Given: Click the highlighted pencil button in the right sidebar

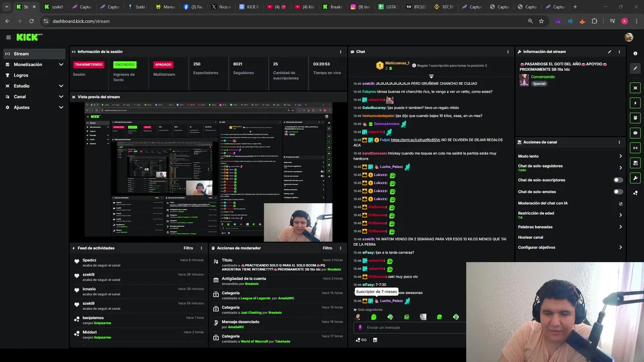Looking at the screenshot, I should [635, 68].
